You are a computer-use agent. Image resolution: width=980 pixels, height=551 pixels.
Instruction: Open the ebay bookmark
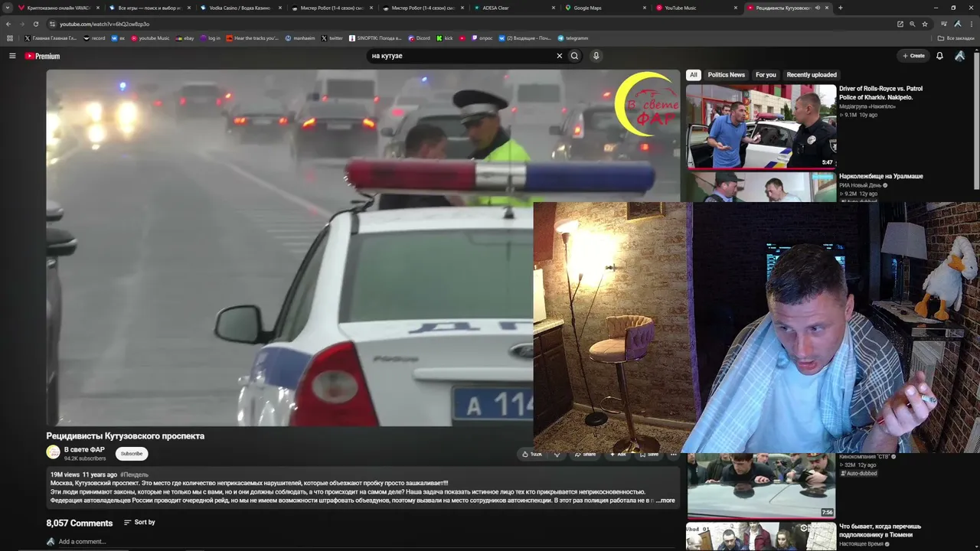coord(185,38)
